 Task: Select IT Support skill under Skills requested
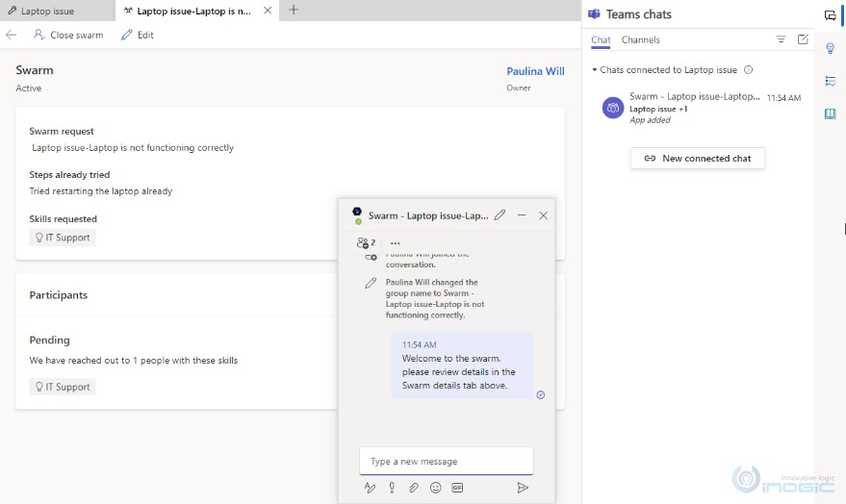click(x=63, y=238)
